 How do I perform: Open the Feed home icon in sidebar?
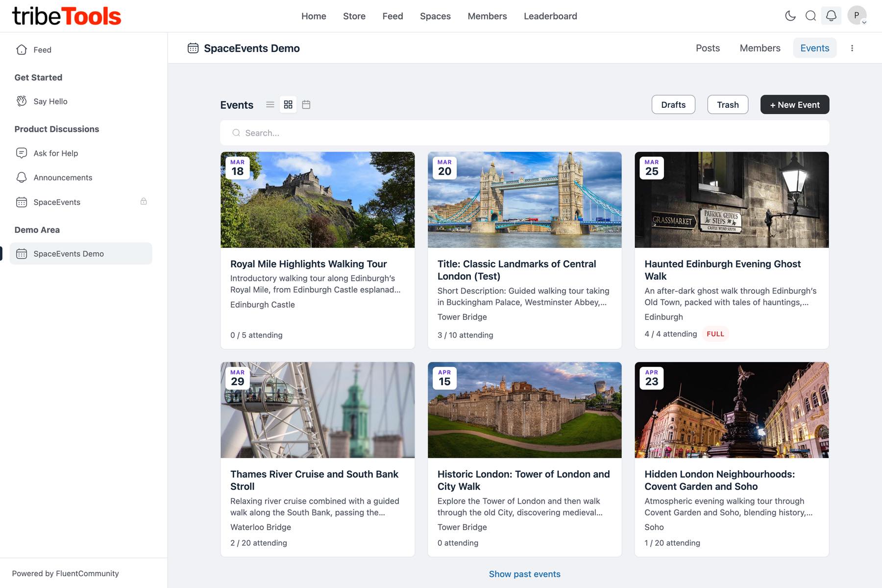coord(22,49)
